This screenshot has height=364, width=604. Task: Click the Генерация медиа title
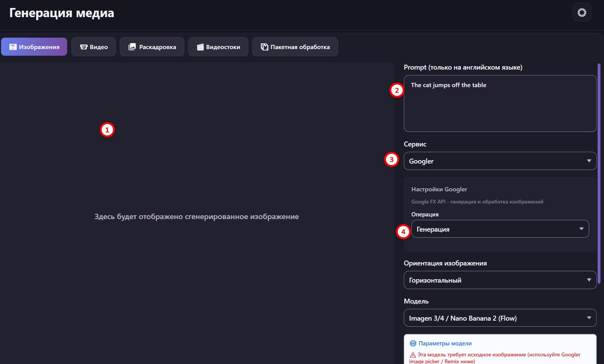pos(62,13)
